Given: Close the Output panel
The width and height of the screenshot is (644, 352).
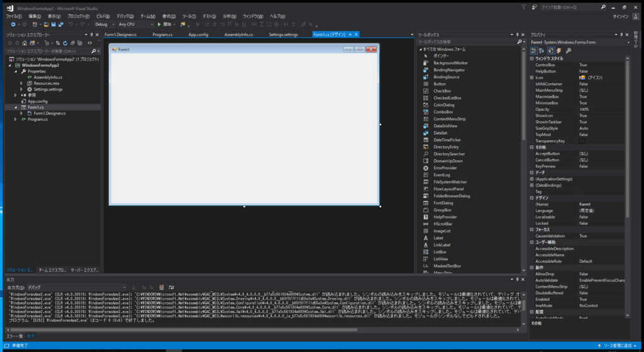Looking at the screenshot, I should pos(523,279).
